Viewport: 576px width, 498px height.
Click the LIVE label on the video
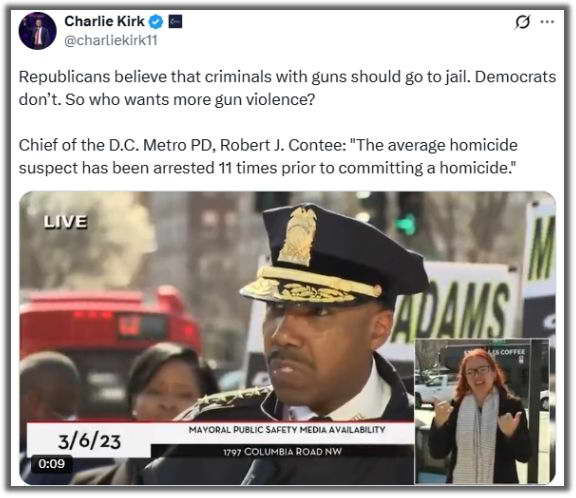tap(65, 222)
